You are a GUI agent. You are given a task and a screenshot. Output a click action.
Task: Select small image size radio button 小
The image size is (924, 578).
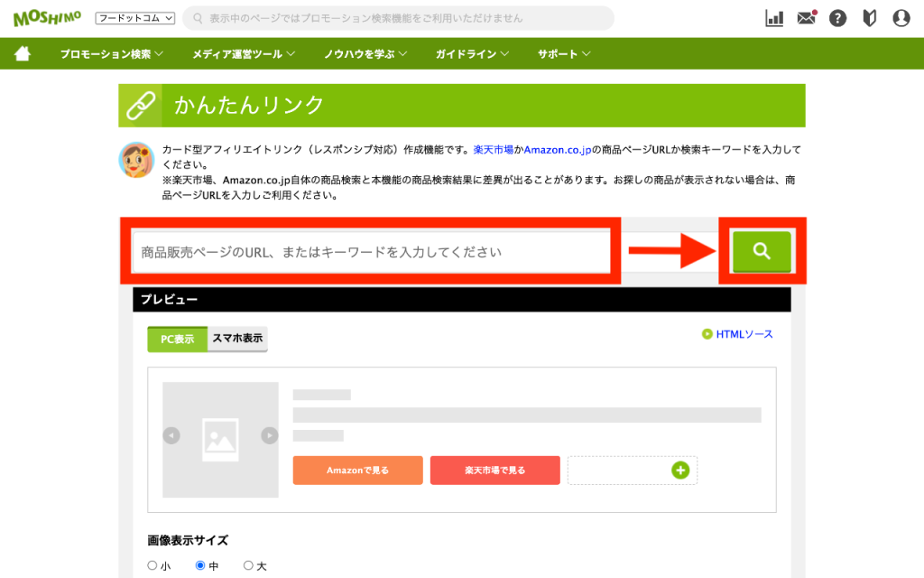click(x=152, y=566)
